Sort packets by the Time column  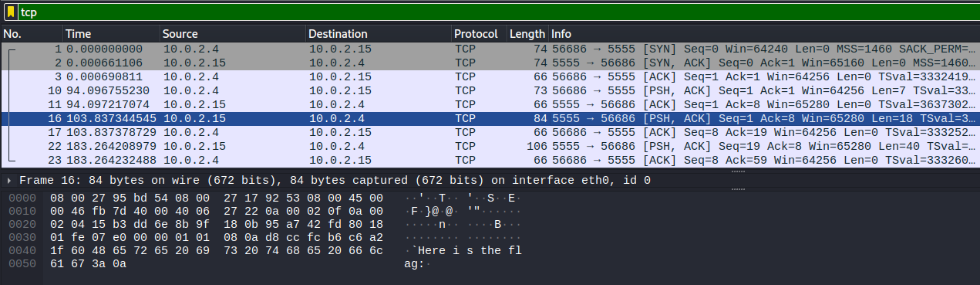112,34
